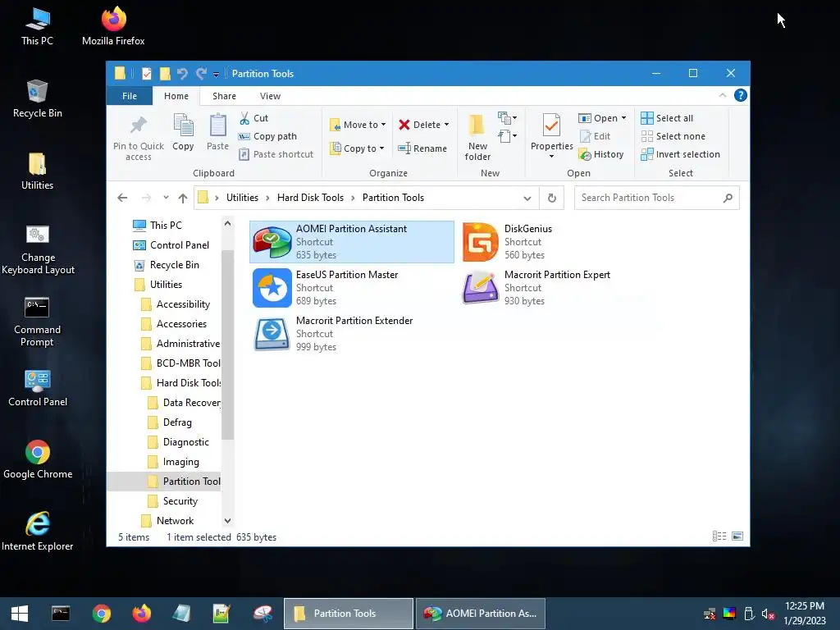Navigate to Utilities in the breadcrumb
Screen dimensions: 840x630
coord(242,198)
